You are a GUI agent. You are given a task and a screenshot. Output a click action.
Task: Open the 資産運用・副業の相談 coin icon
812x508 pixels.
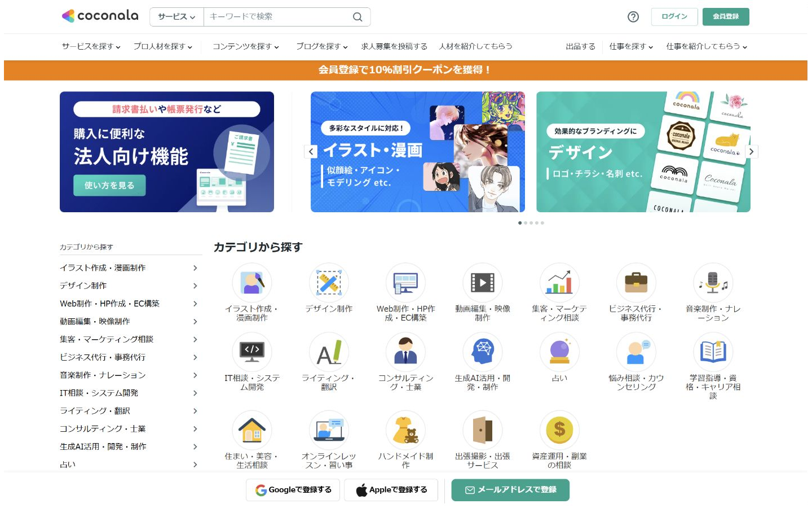pos(559,430)
